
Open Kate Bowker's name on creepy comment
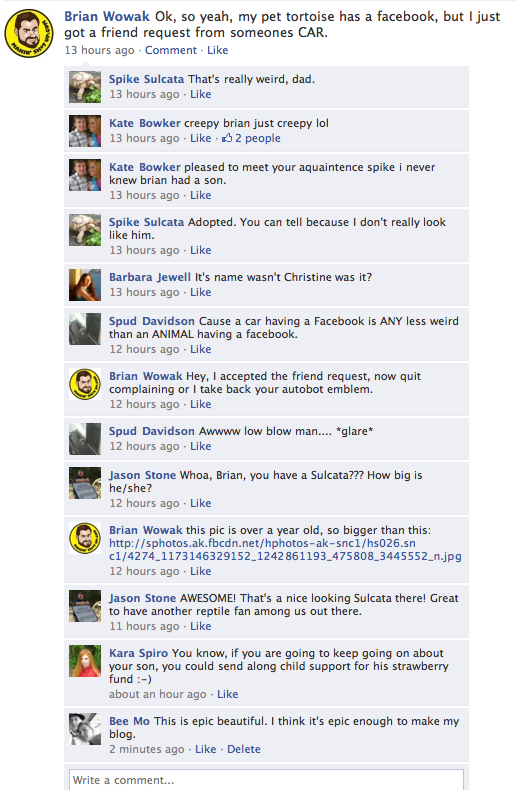pyautogui.click(x=145, y=123)
